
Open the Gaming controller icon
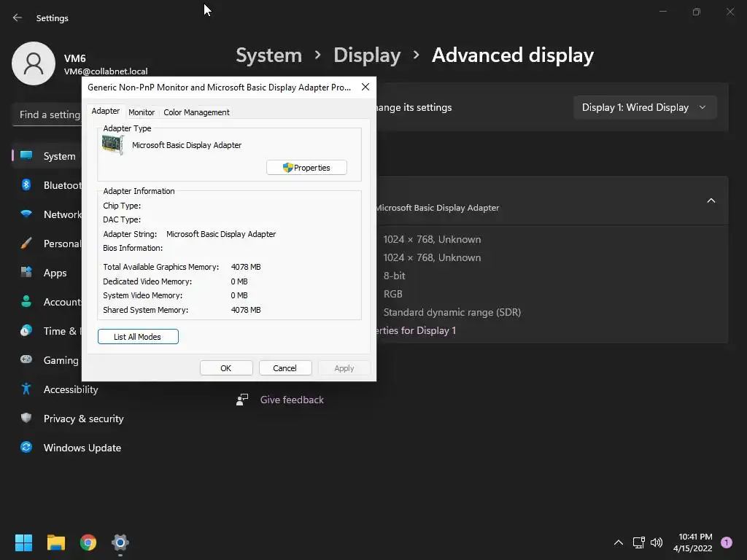tap(26, 359)
